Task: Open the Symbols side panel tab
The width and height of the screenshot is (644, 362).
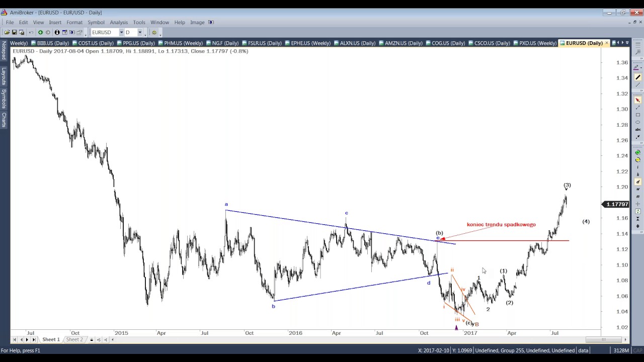Action: click(4, 99)
